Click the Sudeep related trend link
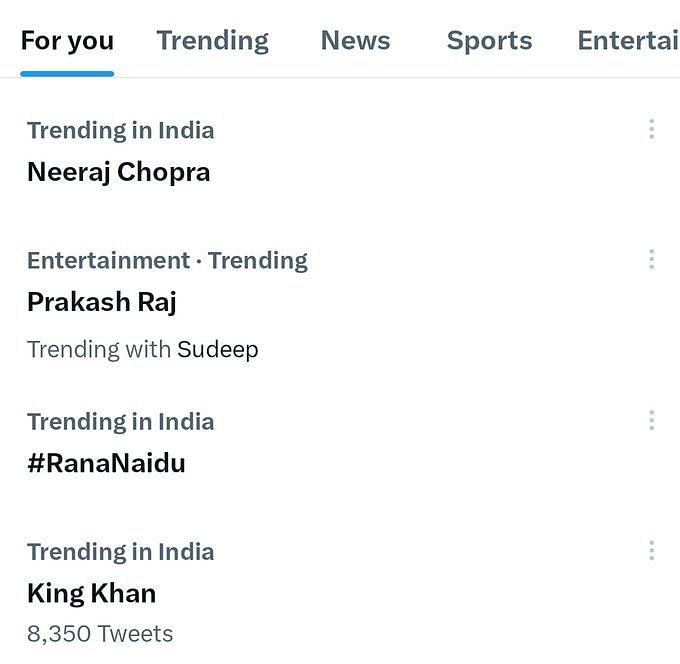Viewport: 680px width, 664px height. point(218,350)
